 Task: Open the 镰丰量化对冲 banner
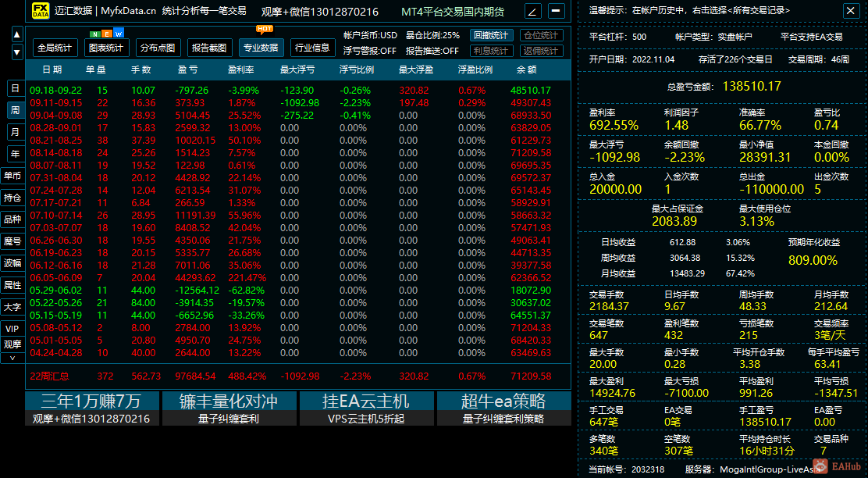[x=229, y=408]
